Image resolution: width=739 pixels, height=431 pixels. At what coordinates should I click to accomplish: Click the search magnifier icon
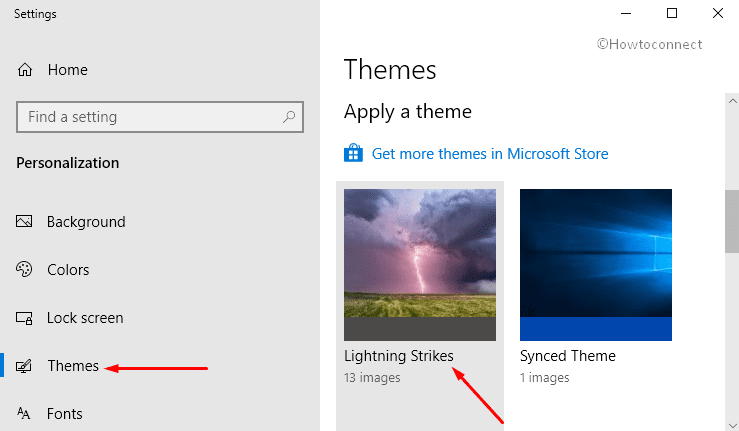(289, 116)
